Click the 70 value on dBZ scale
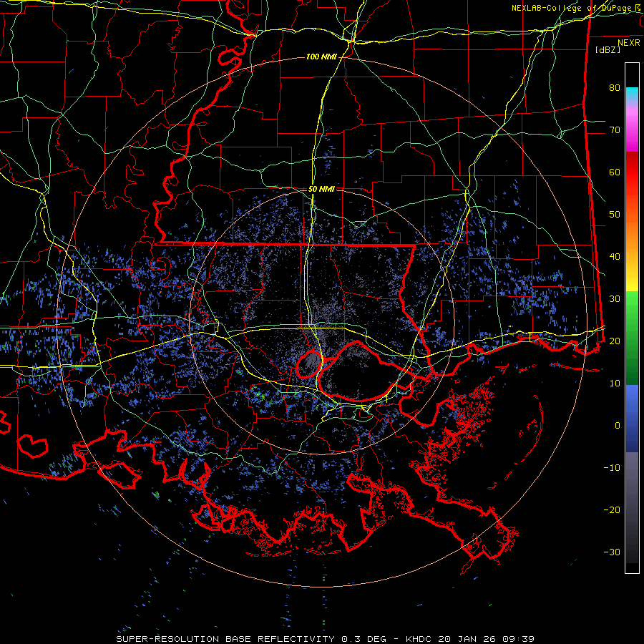Screen dimensions: 644x644 (x=615, y=130)
